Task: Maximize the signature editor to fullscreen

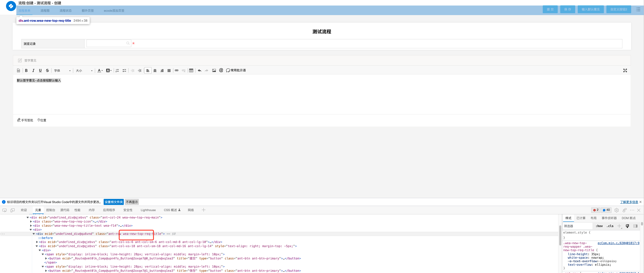Action: tap(625, 71)
